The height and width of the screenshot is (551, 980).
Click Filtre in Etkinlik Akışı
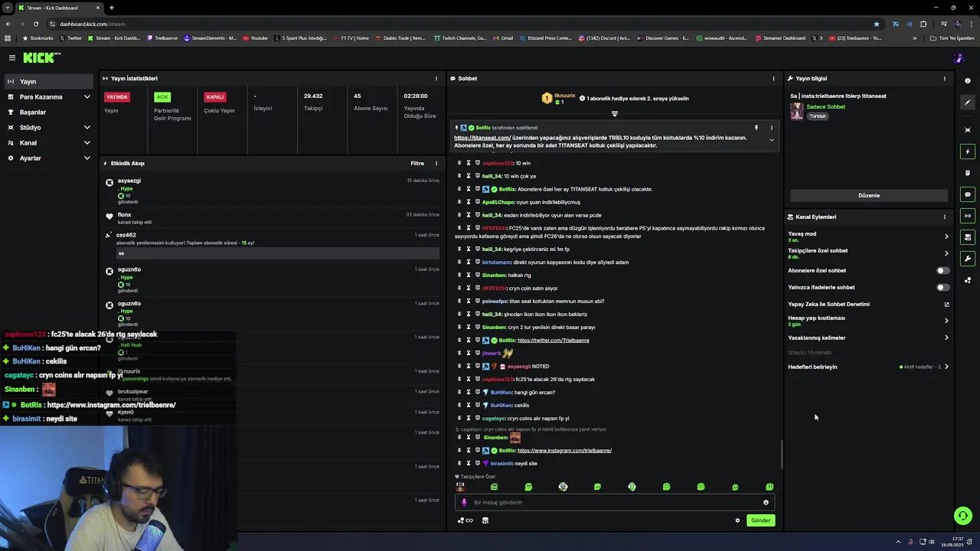point(417,163)
